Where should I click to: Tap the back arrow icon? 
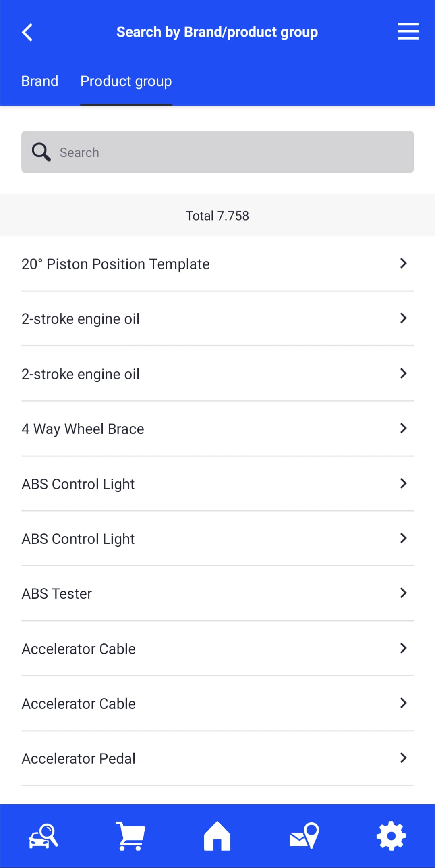coord(27,32)
